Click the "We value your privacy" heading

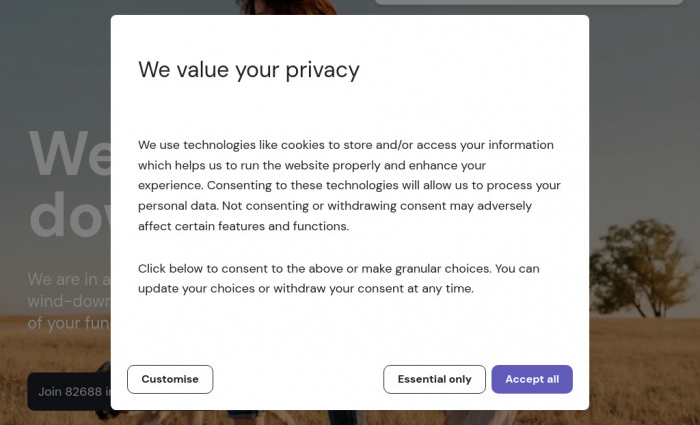248,70
